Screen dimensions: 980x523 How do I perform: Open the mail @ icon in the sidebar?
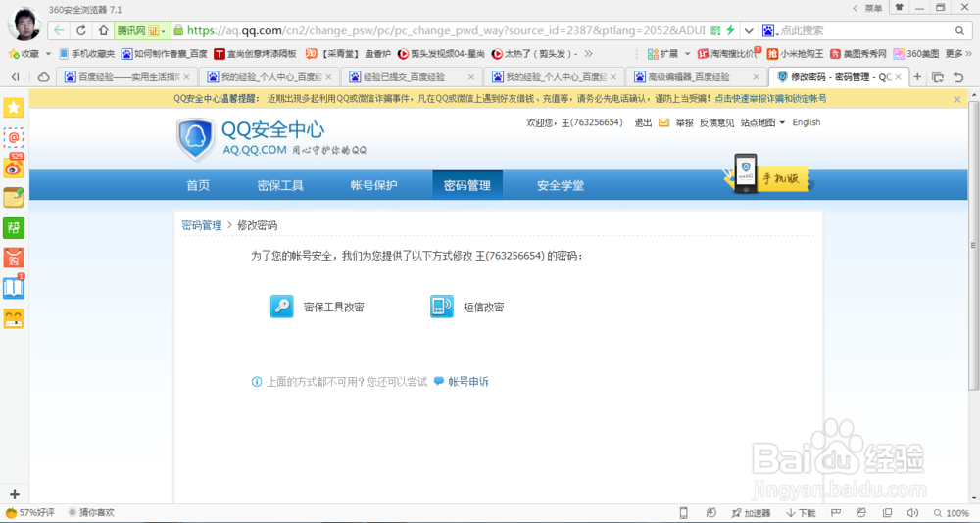tap(14, 137)
